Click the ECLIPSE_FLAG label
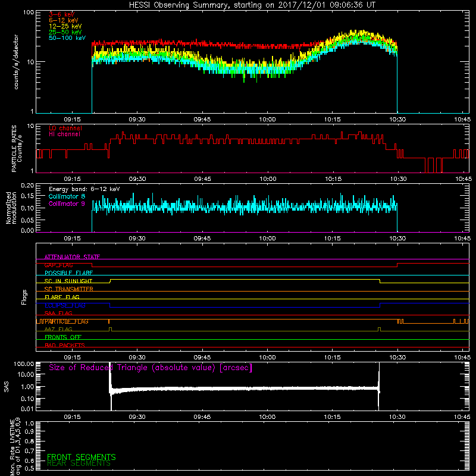 click(x=65, y=305)
